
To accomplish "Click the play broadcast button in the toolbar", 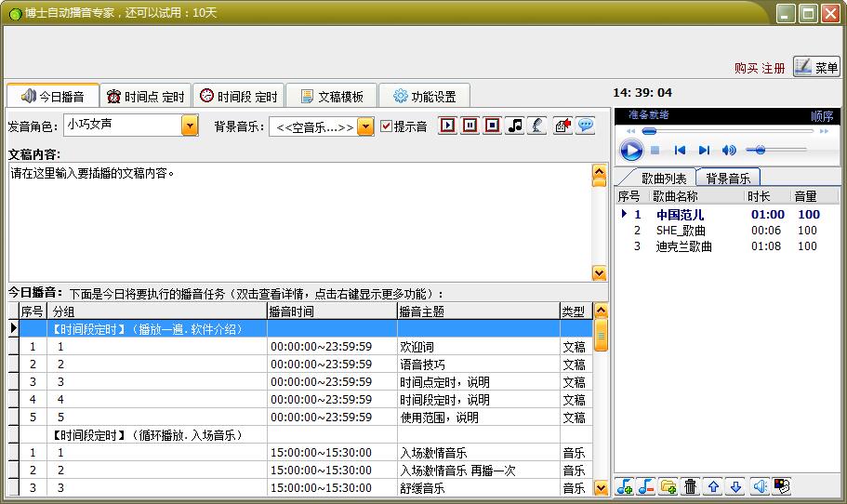I will tap(448, 126).
